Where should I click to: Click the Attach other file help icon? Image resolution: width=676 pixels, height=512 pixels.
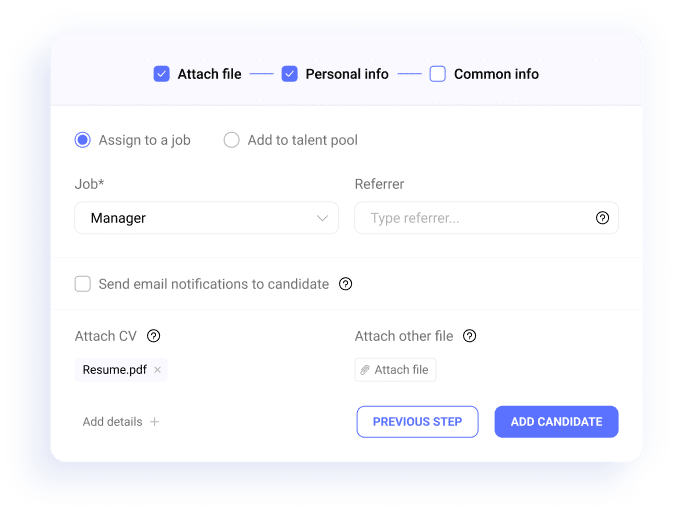(469, 336)
